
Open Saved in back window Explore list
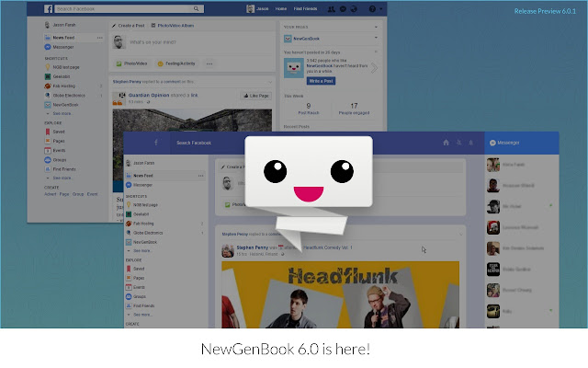coord(55,132)
